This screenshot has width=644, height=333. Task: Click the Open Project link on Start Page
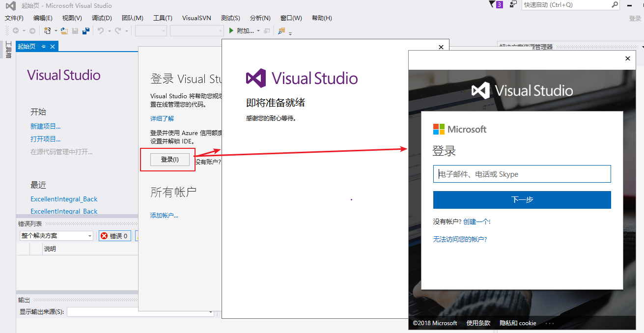pos(45,139)
